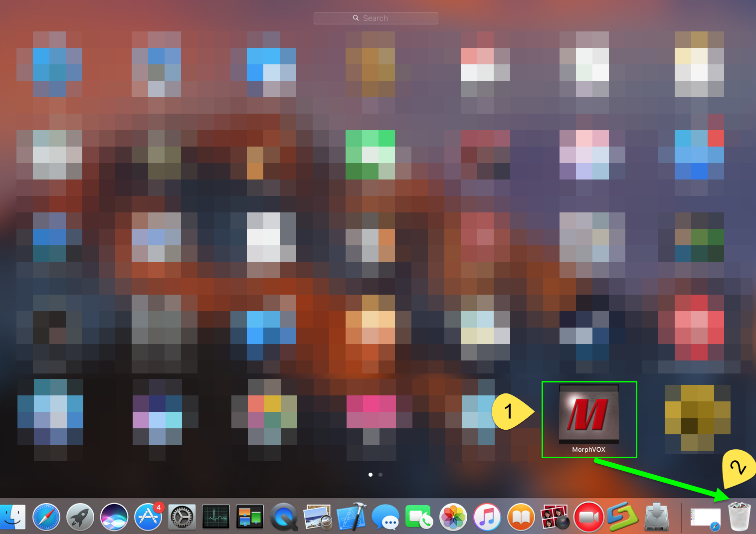Open Safari browser

(x=46, y=517)
